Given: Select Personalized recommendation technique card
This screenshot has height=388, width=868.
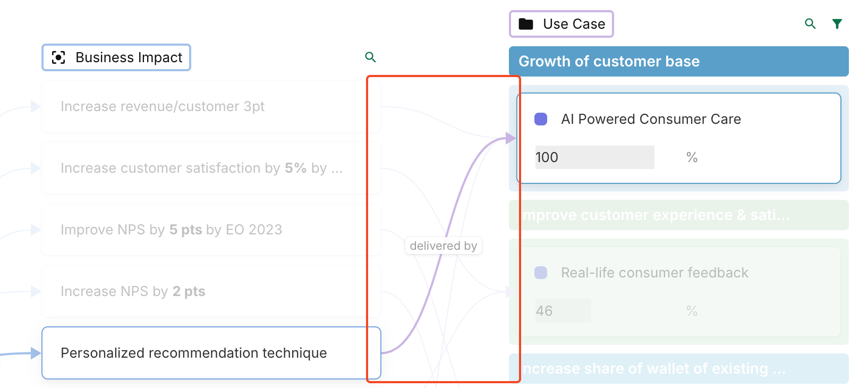Looking at the screenshot, I should click(x=211, y=353).
